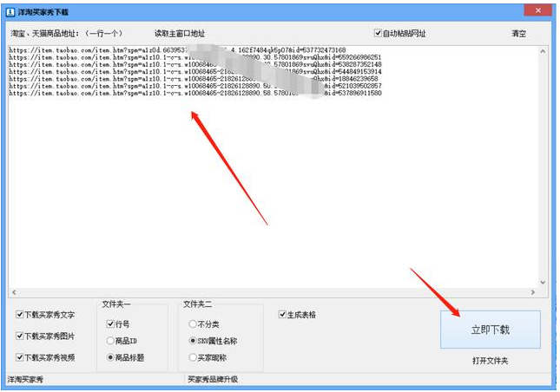This screenshot has width=560, height=392.
Task: Toggle 下载买家秀图片 checkbox
Action: [x=20, y=336]
